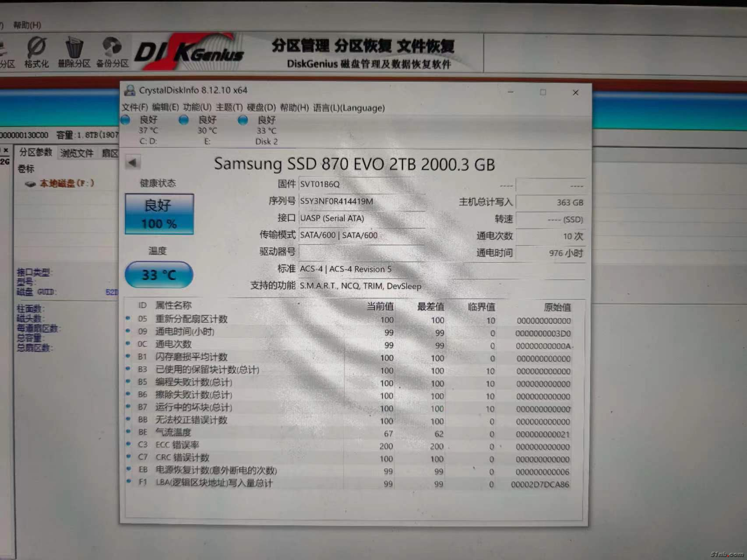Click the 最差值 column header
Viewport: 747px width, 560px height.
pyautogui.click(x=431, y=307)
